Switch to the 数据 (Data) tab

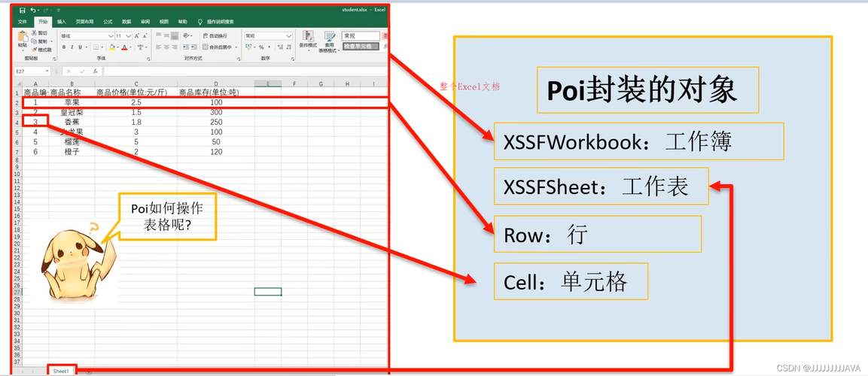click(126, 22)
